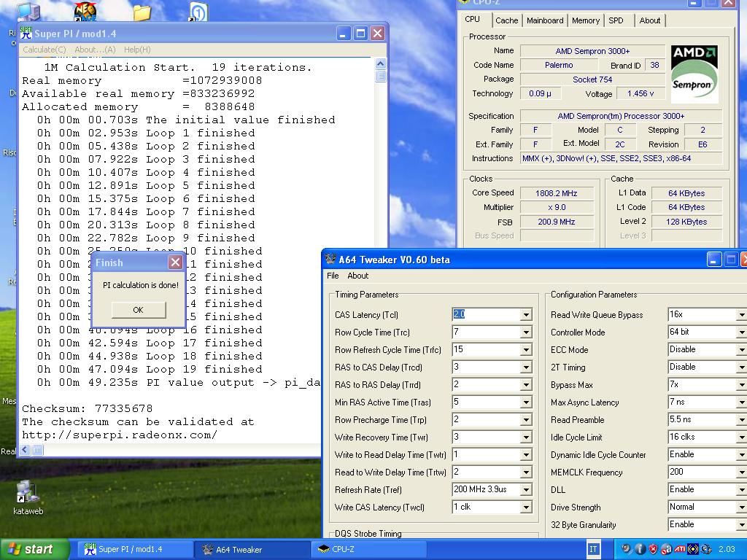This screenshot has width=747, height=560.
Task: Open the About tab in CPU-Z
Action: click(x=650, y=20)
